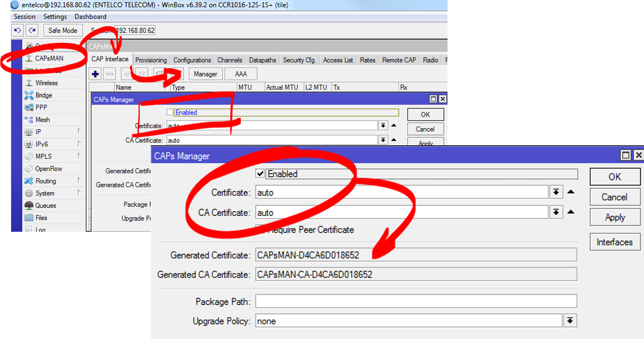Screen dimensions: 644x339
Task: Open the Certificate dropdown in front dialog
Action: coord(556,192)
